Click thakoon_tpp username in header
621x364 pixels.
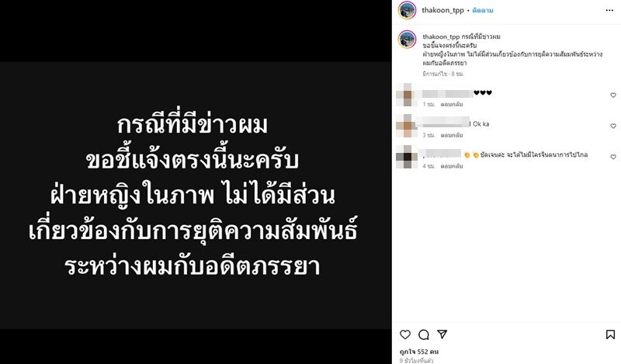[442, 10]
